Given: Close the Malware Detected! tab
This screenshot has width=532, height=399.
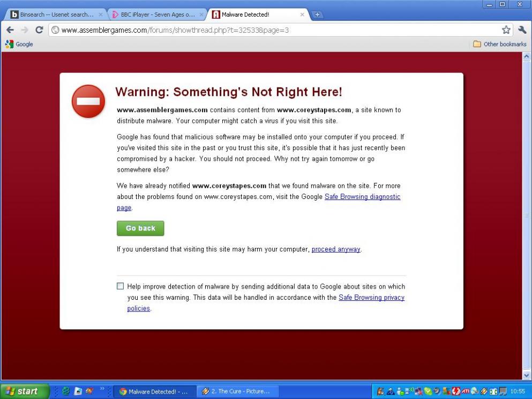Looking at the screenshot, I should tap(302, 14).
